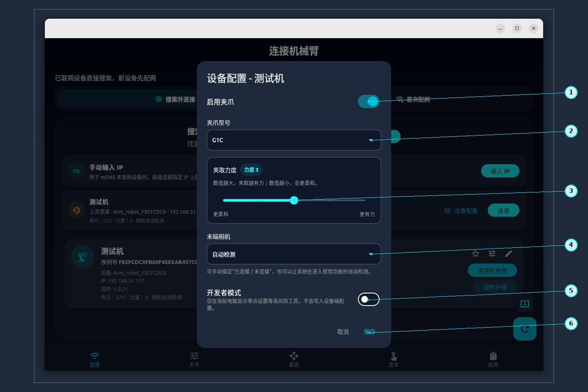Click the 连接 button for 测试机
The width and height of the screenshot is (588, 392).
click(503, 211)
